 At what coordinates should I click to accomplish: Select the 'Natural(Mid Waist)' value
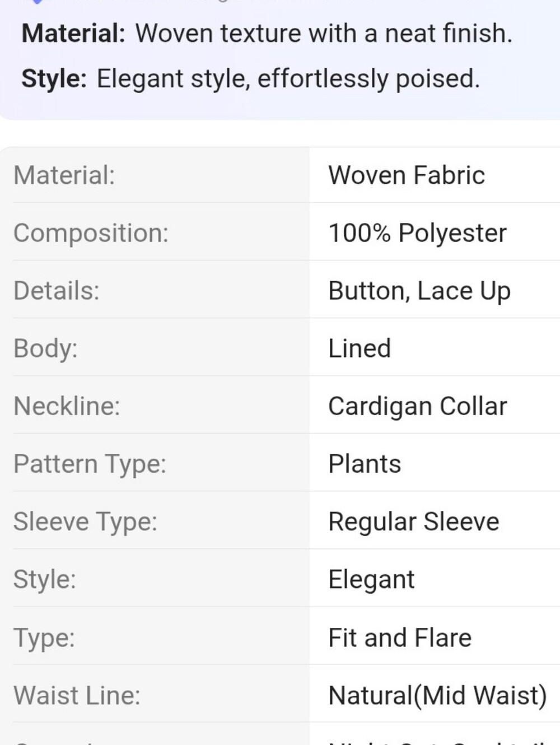coord(438,696)
